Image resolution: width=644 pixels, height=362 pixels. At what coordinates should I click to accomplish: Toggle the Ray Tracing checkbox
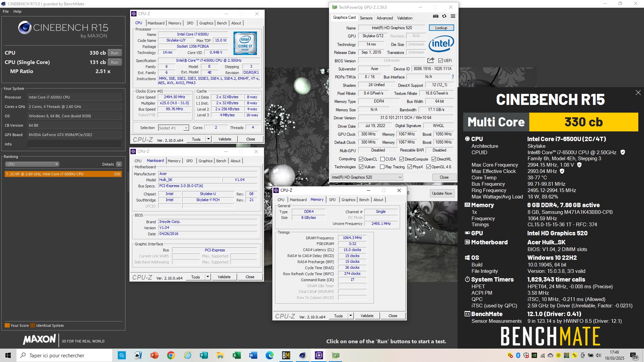(x=382, y=167)
